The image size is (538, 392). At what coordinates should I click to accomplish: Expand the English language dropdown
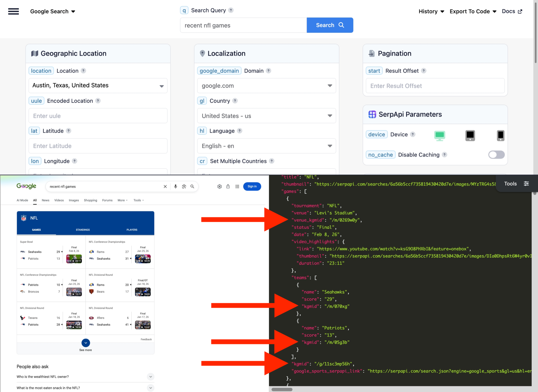(x=266, y=146)
